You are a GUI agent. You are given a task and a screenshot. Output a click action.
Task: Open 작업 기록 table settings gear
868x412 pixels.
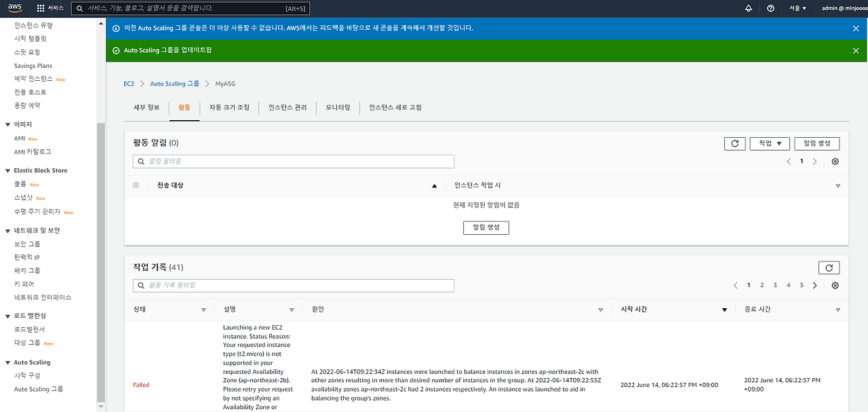[835, 286]
